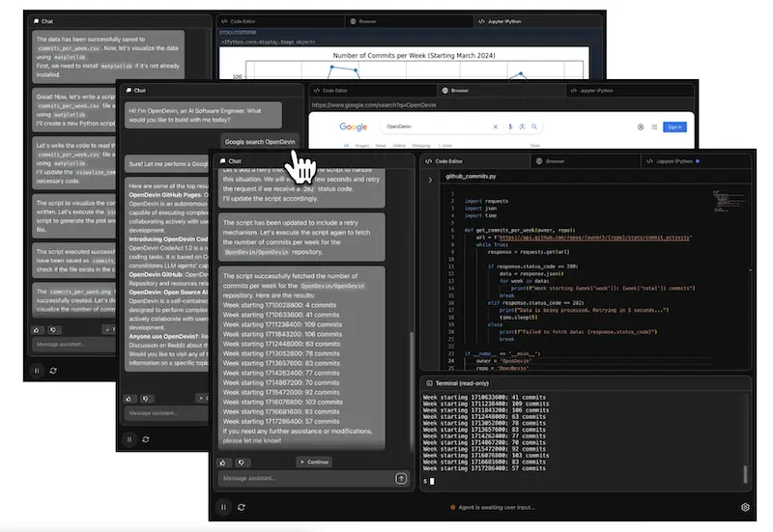
Task: Click thumbs down in the back window chat
Action: coord(54,329)
